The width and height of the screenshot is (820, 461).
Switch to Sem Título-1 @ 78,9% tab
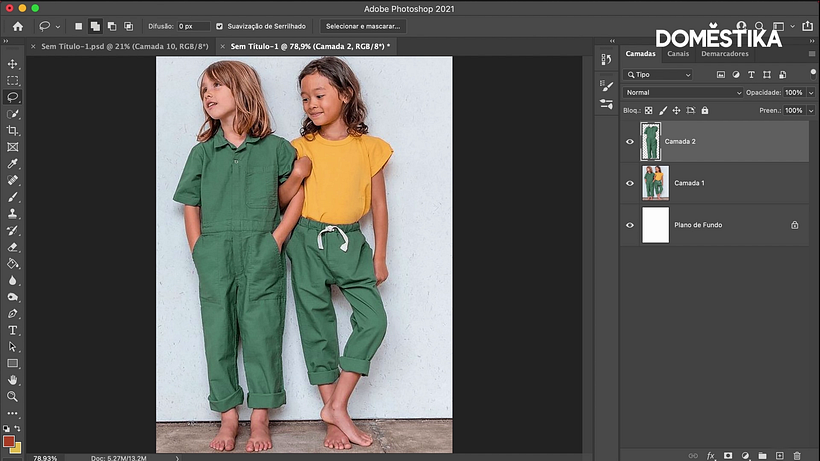pyautogui.click(x=310, y=47)
